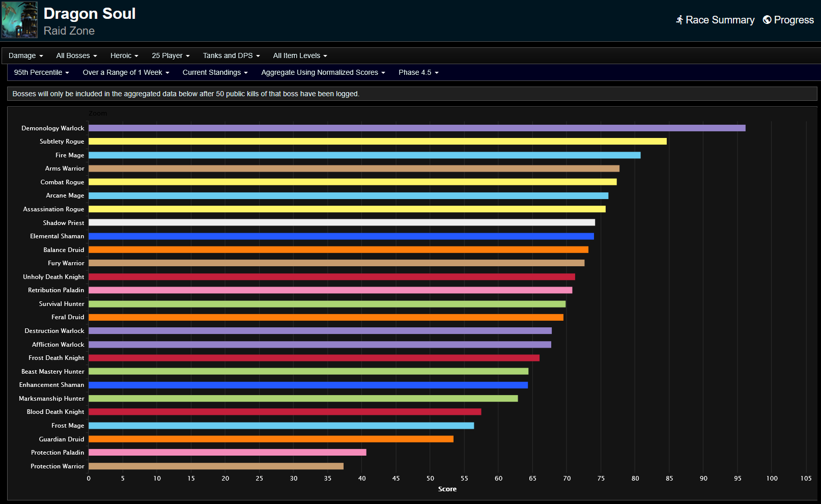Open the Phase 4.5 dropdown

[x=418, y=72]
